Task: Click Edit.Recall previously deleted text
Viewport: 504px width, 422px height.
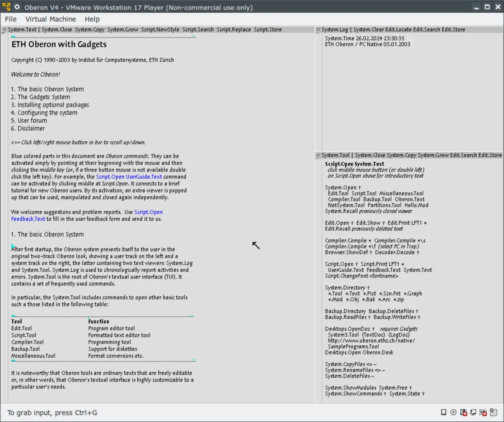Action: pos(364,229)
